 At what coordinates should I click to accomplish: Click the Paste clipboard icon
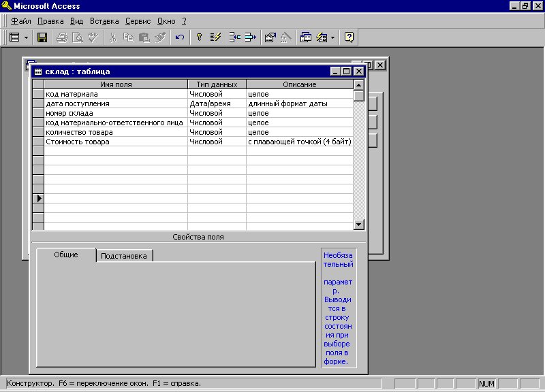coord(144,37)
